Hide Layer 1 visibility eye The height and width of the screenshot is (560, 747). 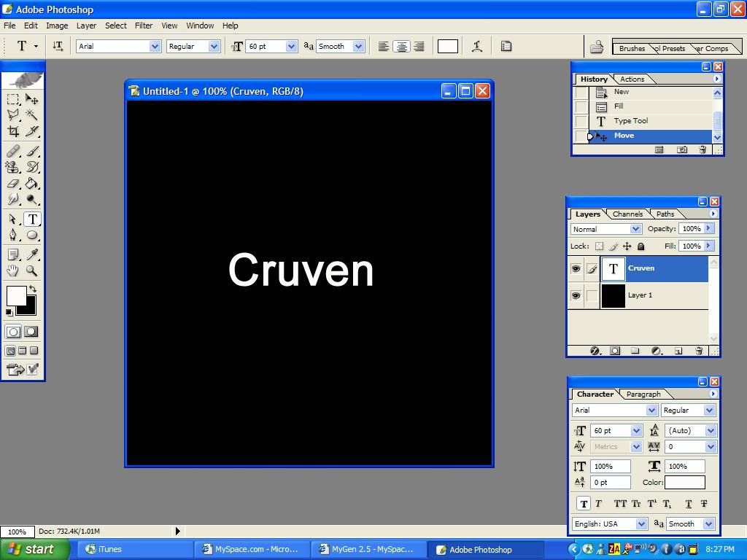(x=576, y=296)
